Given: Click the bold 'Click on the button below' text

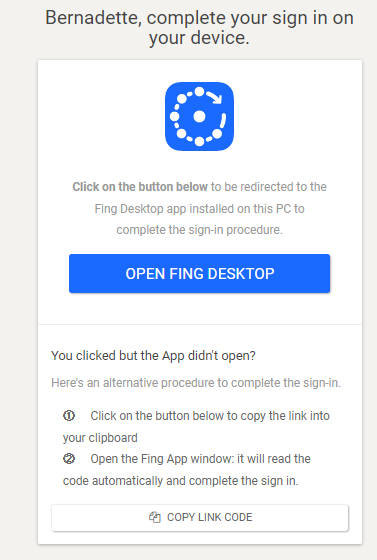Looking at the screenshot, I should [x=140, y=187].
